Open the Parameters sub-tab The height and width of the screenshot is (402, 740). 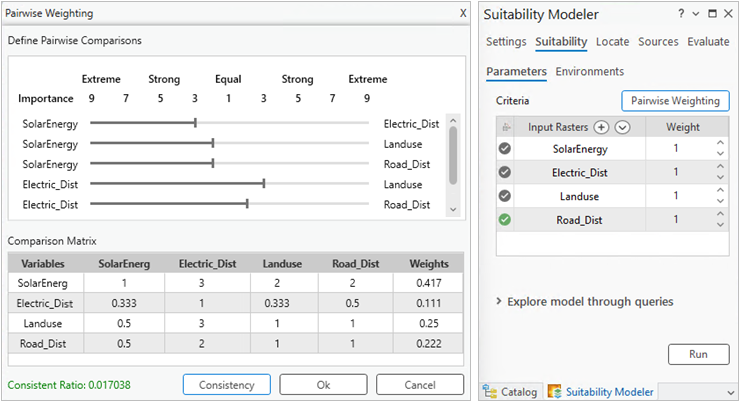[x=516, y=72]
